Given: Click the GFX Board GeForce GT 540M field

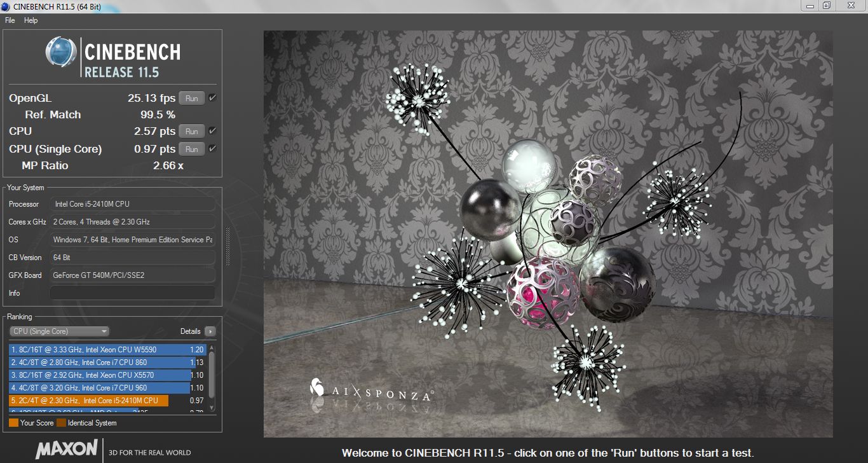Looking at the screenshot, I should coord(133,275).
